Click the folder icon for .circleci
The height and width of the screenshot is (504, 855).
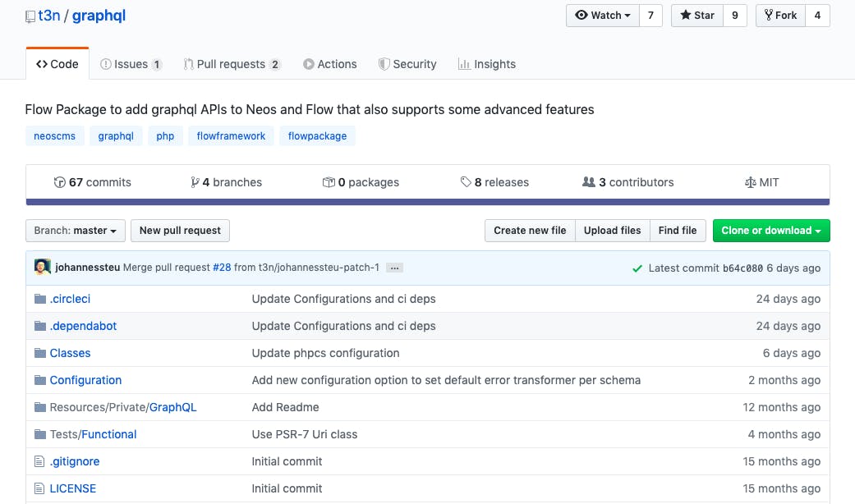point(39,299)
